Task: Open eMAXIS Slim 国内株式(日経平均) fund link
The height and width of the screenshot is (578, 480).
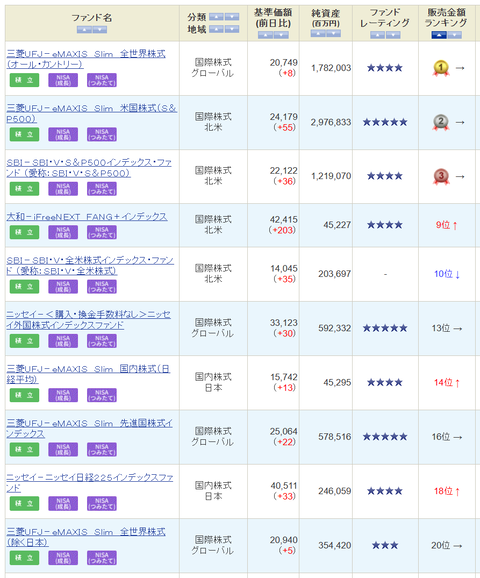Action: click(x=88, y=374)
